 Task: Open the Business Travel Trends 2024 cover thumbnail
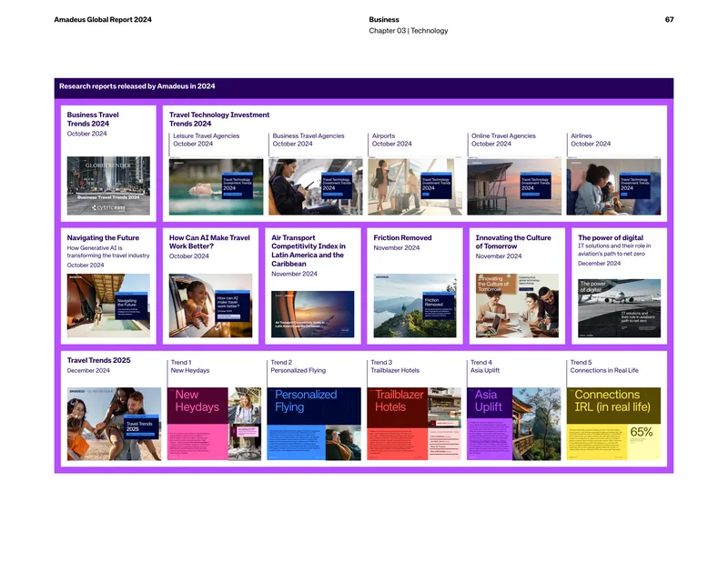108,186
